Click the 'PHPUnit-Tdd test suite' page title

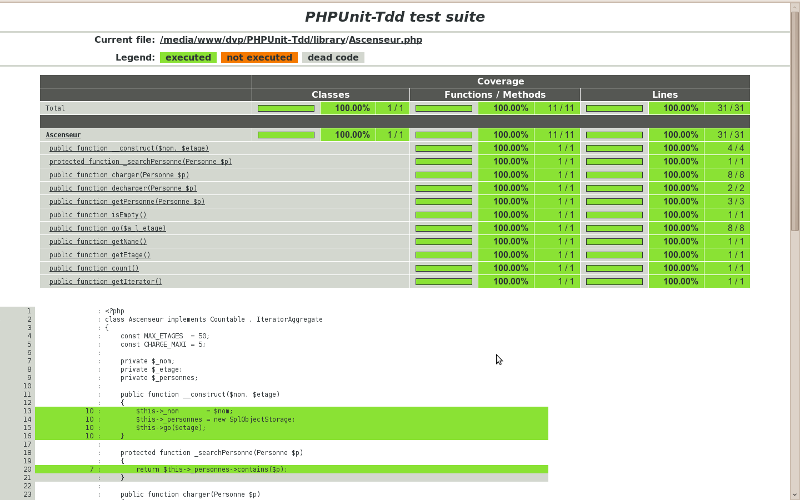coord(394,17)
